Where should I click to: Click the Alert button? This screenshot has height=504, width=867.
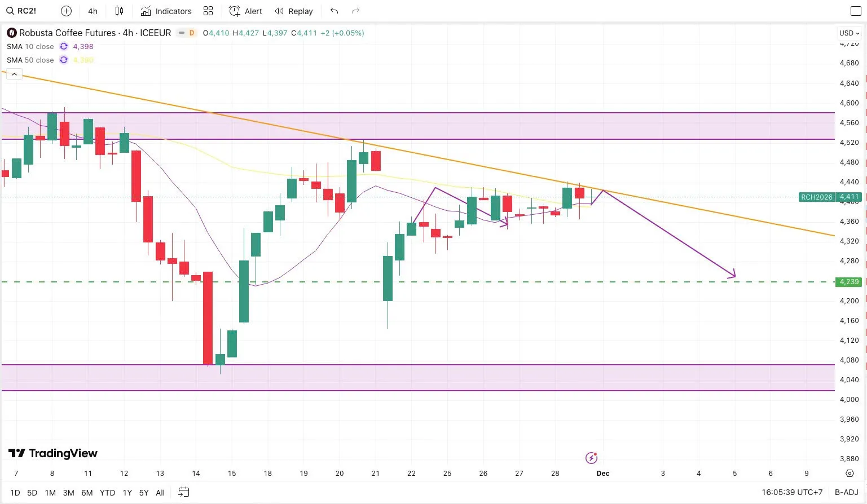[245, 11]
